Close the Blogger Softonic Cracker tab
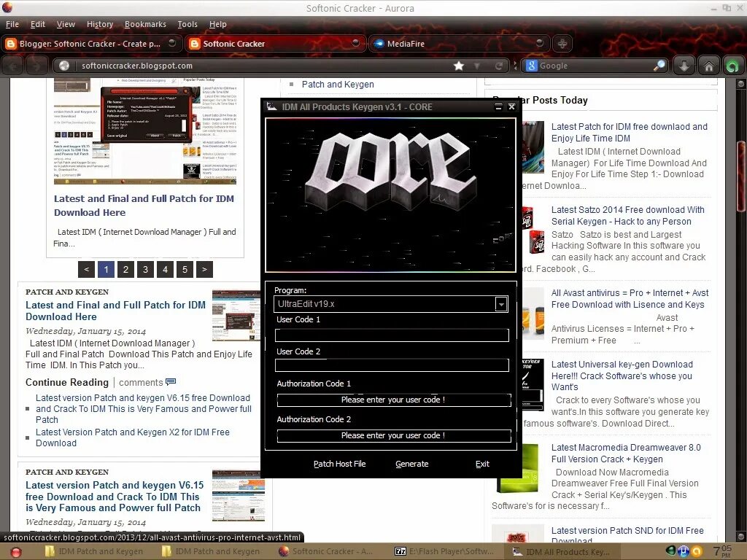The image size is (747, 560). tap(172, 43)
